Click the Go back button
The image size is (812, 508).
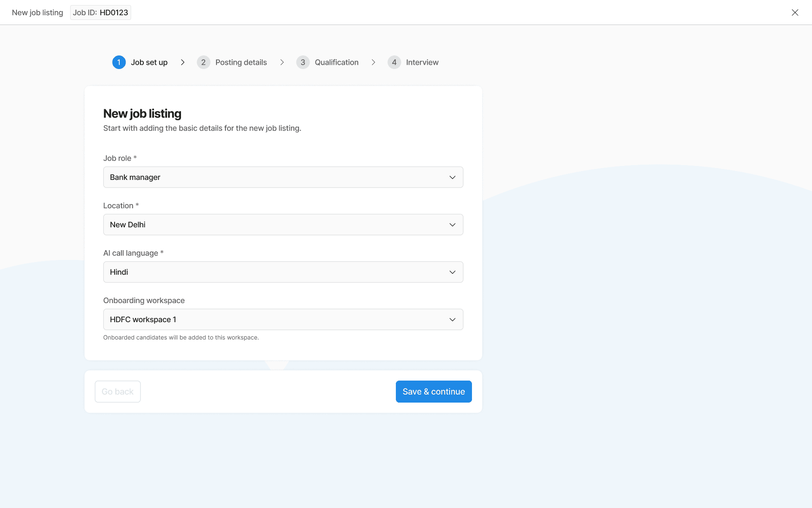pyautogui.click(x=118, y=392)
